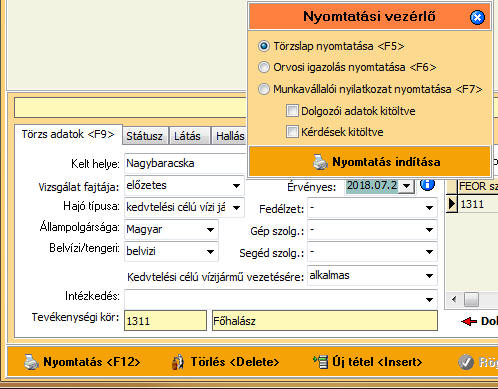Select Orvosi igazolás nyomtatása radio option

pyautogui.click(x=264, y=67)
